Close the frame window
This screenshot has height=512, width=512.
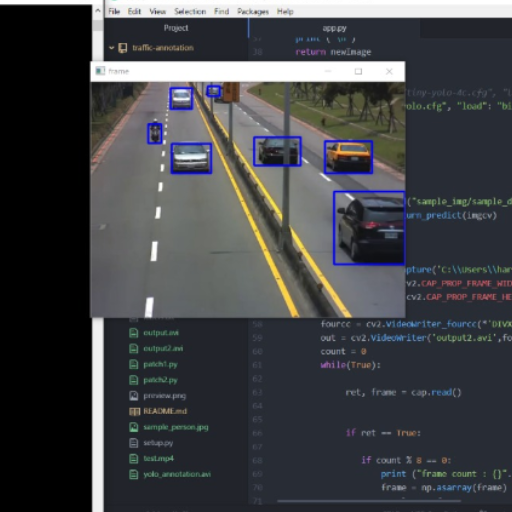point(389,71)
